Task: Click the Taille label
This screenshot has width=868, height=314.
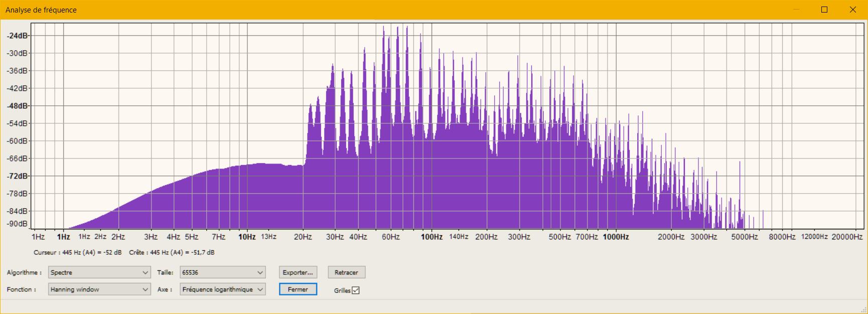Action: click(165, 272)
